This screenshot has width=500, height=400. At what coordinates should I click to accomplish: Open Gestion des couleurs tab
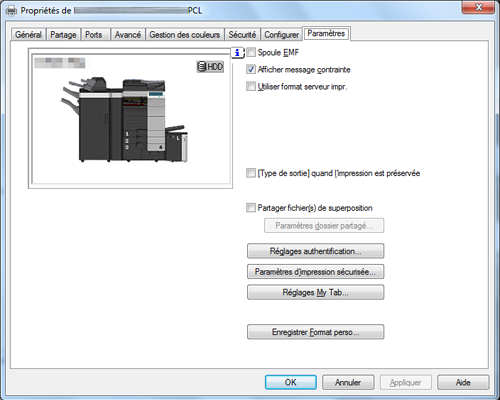185,35
